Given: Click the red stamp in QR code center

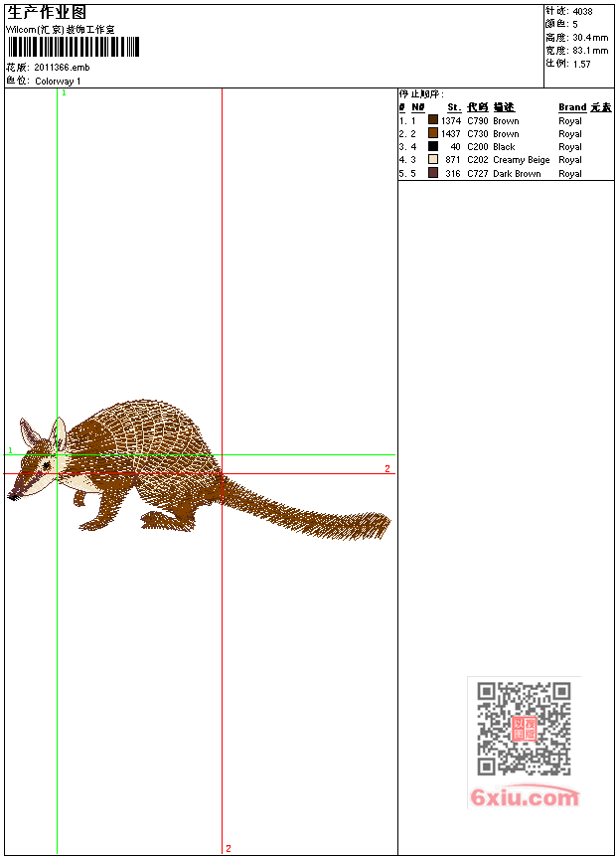Looking at the screenshot, I should click(524, 729).
